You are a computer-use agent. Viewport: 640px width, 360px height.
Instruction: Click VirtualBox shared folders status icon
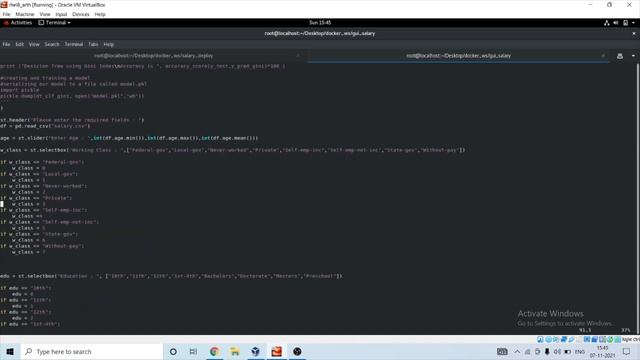coord(579,339)
